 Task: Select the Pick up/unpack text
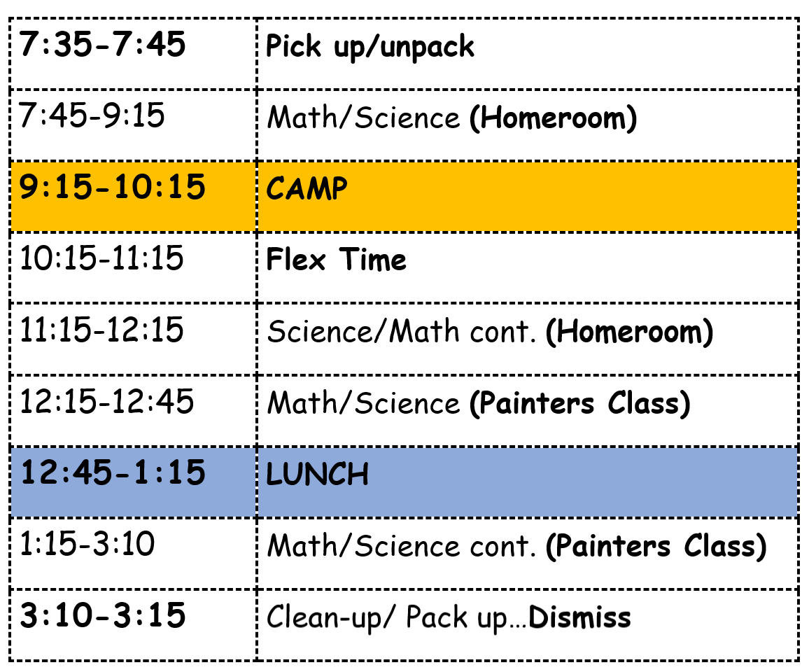pos(370,47)
